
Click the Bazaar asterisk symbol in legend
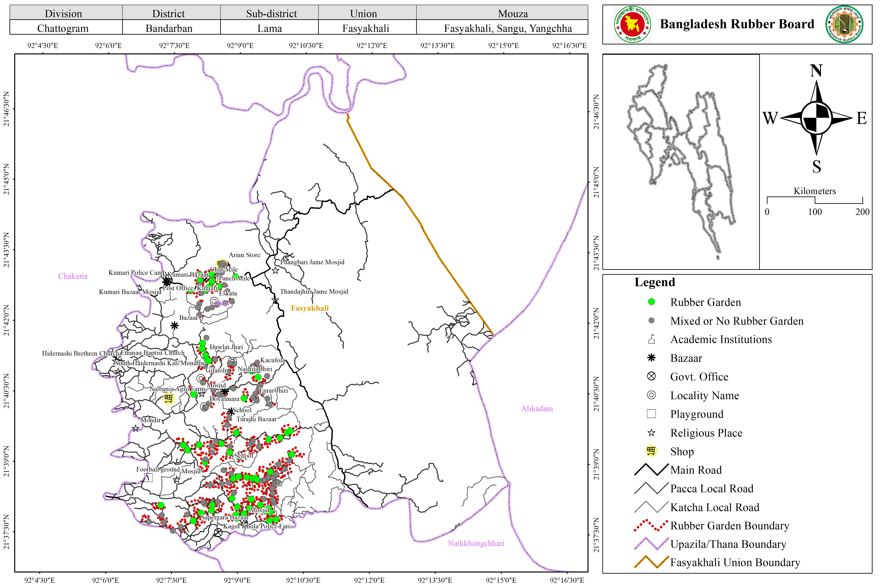(651, 358)
